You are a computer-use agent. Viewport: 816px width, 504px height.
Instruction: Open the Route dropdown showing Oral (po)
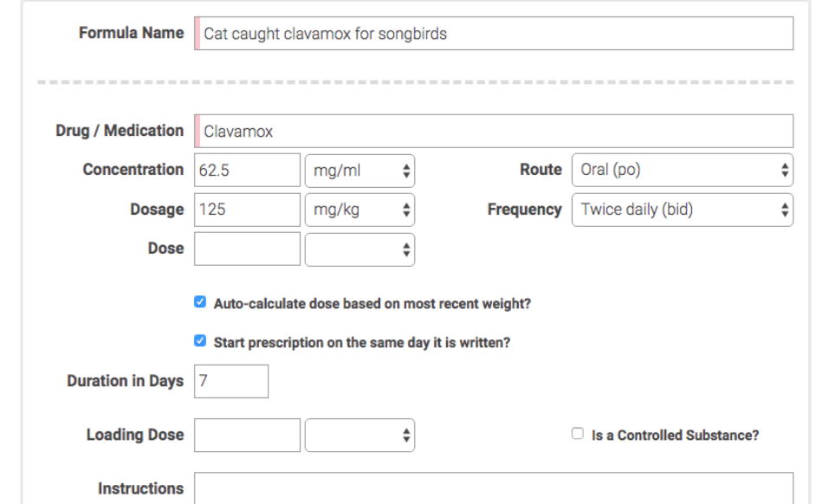tap(683, 170)
